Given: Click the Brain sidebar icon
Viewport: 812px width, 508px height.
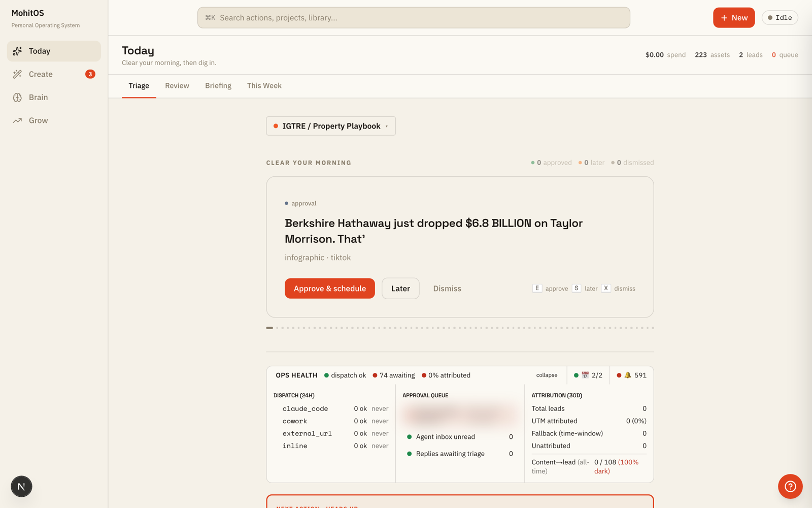Looking at the screenshot, I should tap(17, 98).
